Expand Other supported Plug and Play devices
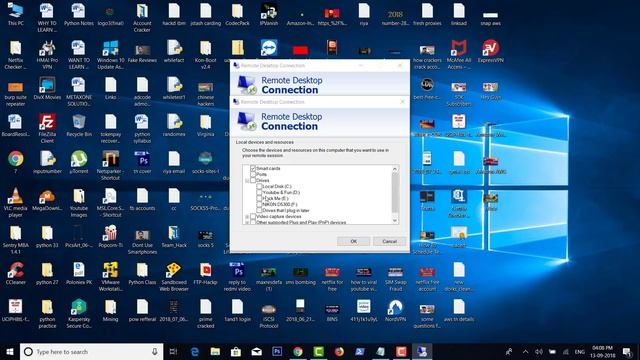 (x=247, y=222)
